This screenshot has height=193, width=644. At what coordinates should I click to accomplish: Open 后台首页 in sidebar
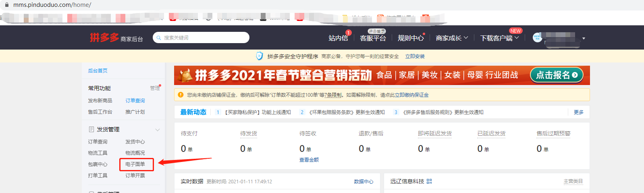point(98,71)
